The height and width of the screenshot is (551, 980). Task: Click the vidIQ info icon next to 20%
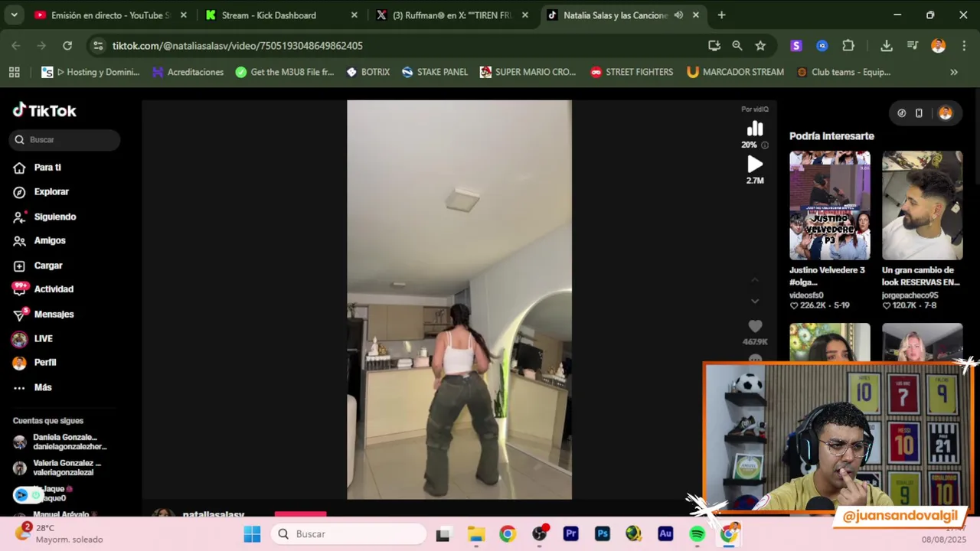764,145
